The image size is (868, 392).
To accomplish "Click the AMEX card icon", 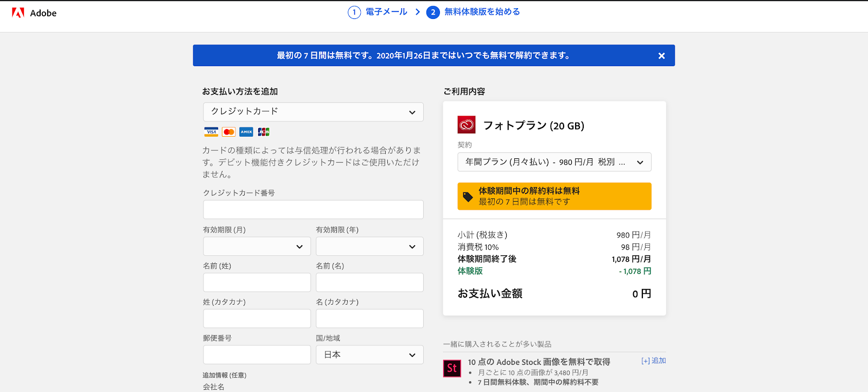I will (246, 132).
